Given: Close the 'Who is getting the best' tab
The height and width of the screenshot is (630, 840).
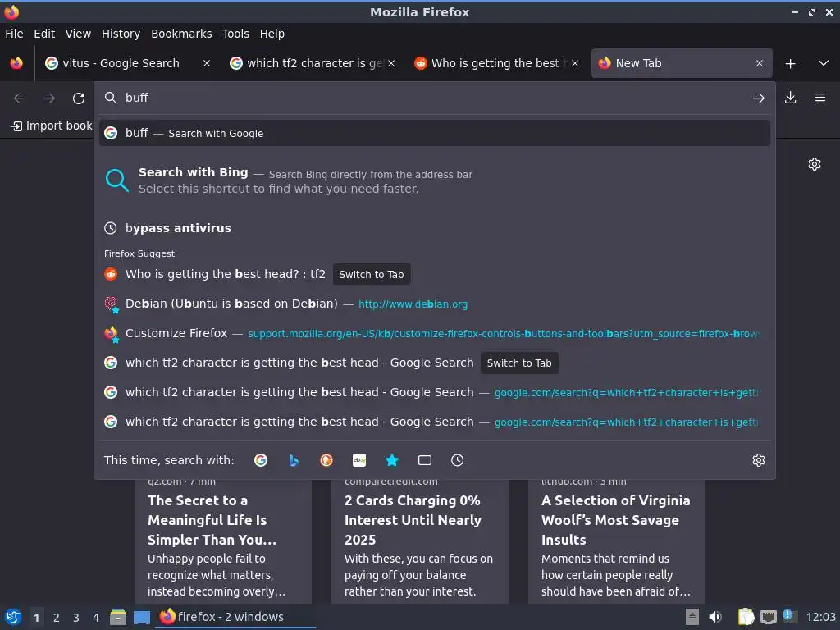Looking at the screenshot, I should click(x=575, y=63).
